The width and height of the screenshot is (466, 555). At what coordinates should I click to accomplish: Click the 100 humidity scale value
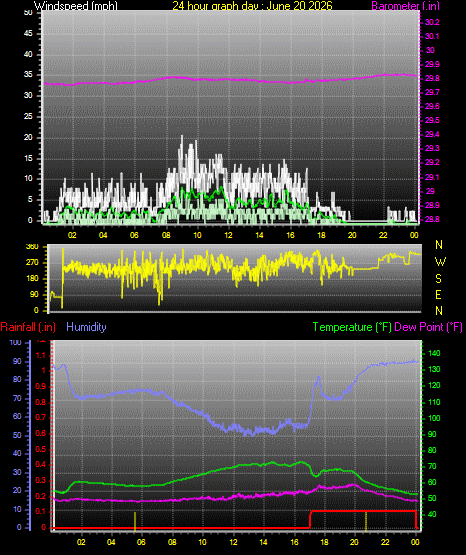[16, 342]
